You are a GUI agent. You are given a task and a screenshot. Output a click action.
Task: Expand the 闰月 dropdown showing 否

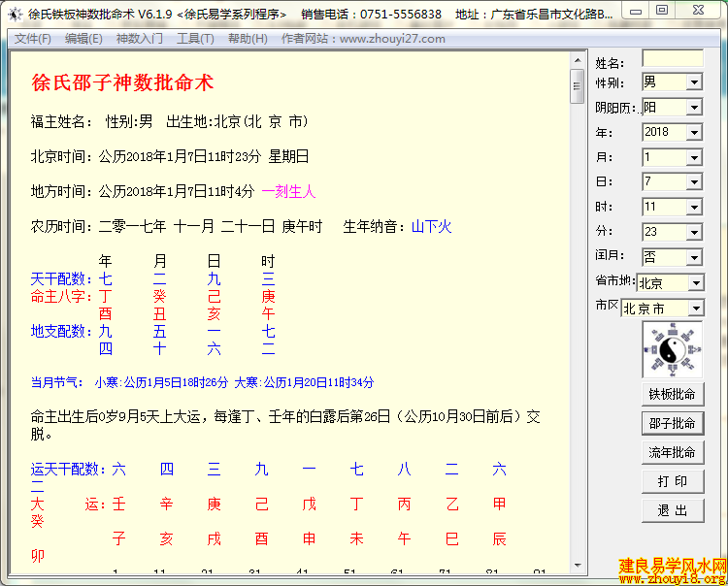click(694, 257)
